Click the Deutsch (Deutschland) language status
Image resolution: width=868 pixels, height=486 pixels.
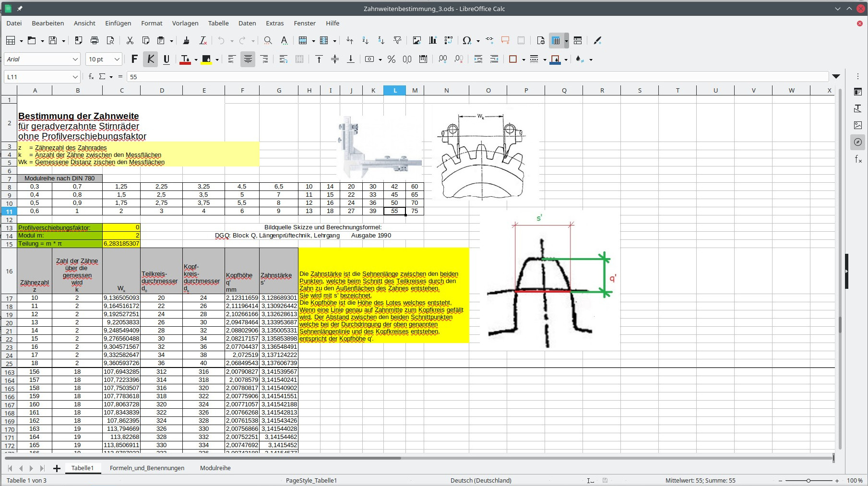click(x=481, y=480)
